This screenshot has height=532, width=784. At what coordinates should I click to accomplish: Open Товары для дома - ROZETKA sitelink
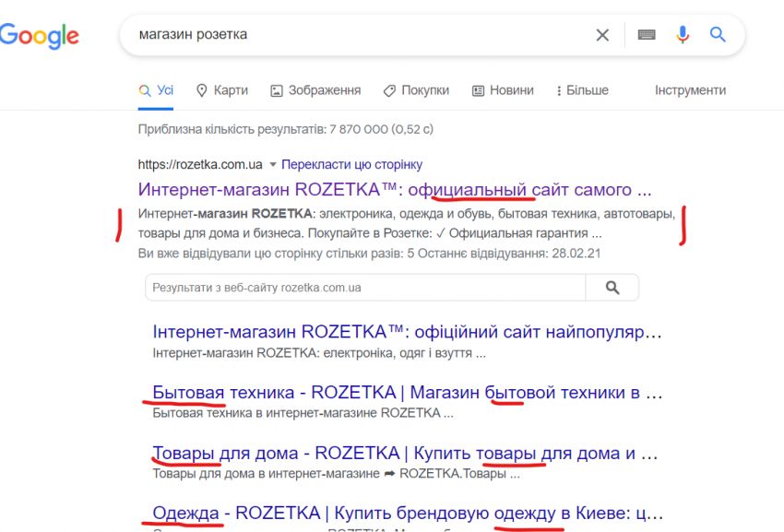tap(405, 453)
